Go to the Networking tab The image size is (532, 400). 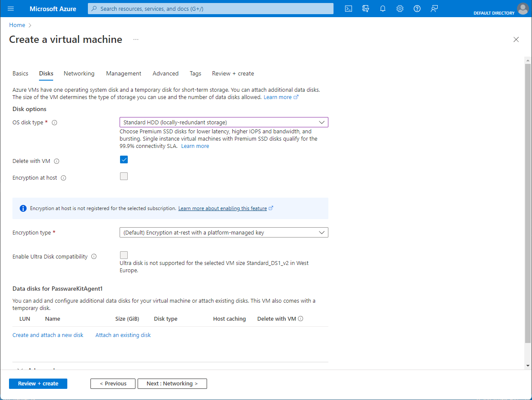click(79, 73)
